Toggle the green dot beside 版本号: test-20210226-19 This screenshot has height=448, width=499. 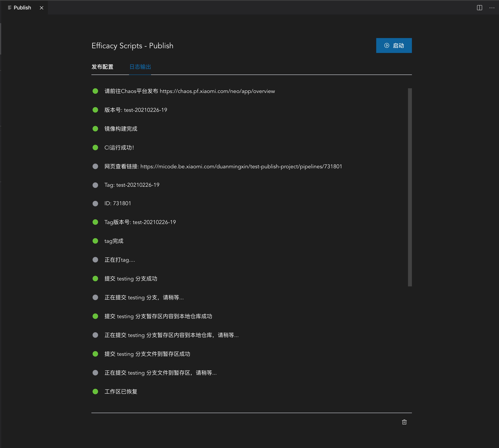pos(95,110)
